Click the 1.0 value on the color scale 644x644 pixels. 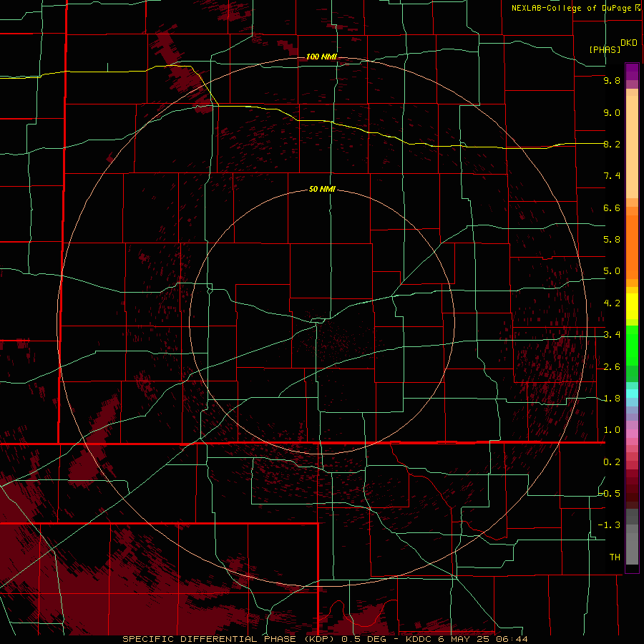coord(612,430)
